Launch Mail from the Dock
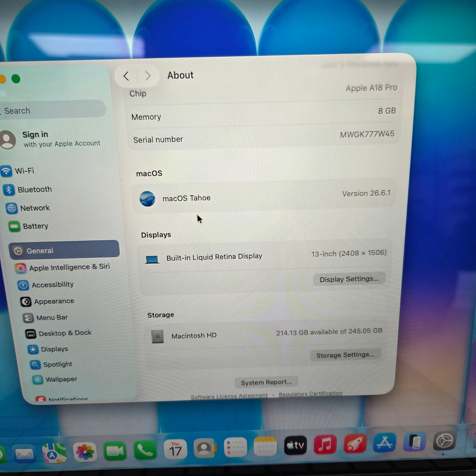This screenshot has width=476, height=476. pyautogui.click(x=25, y=453)
